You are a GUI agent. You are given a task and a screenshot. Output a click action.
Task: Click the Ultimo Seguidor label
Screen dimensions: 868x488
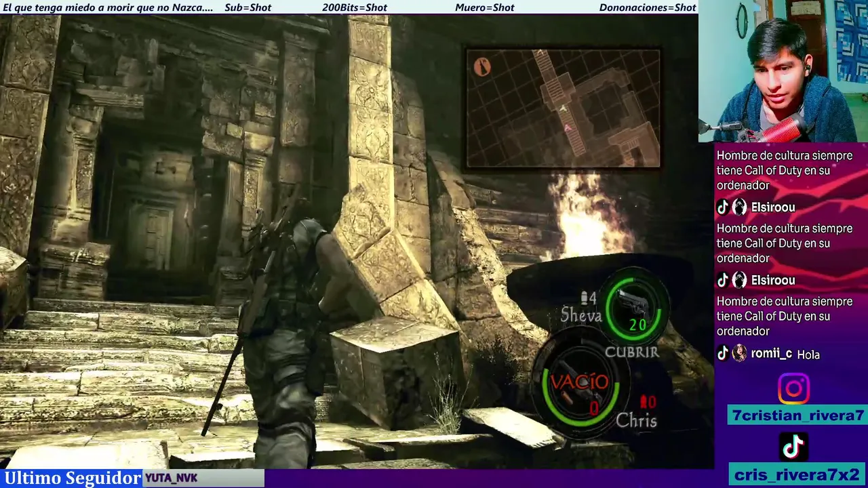73,478
